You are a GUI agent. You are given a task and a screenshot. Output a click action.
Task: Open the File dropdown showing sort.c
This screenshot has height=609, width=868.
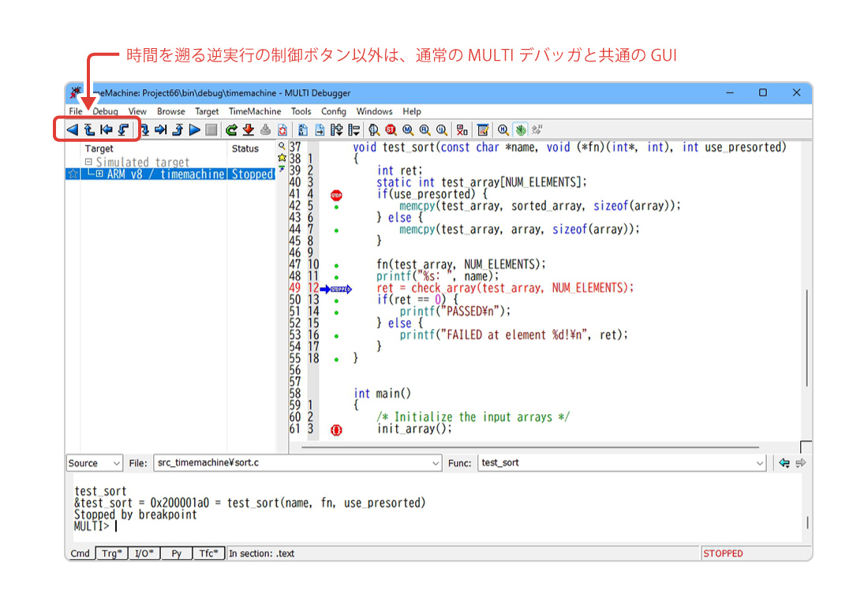click(297, 463)
